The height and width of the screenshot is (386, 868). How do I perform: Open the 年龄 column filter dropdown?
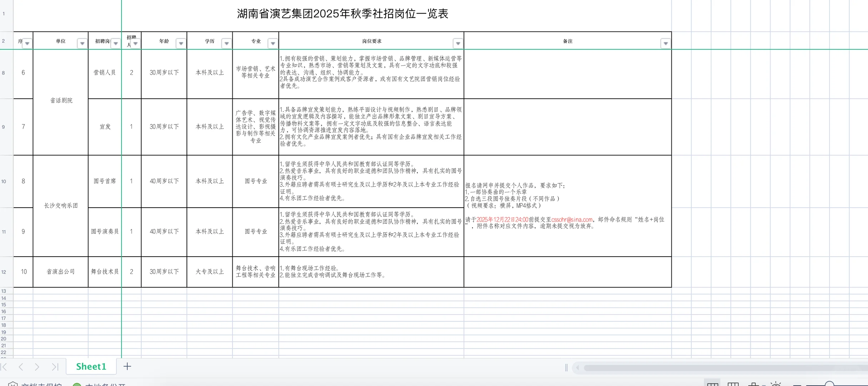[181, 43]
